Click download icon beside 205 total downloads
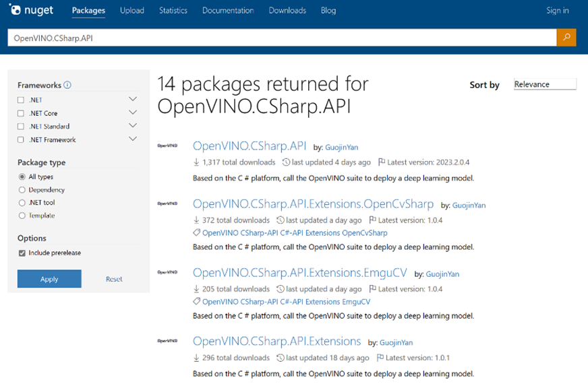Viewport: 588px width, 384px height. [196, 289]
